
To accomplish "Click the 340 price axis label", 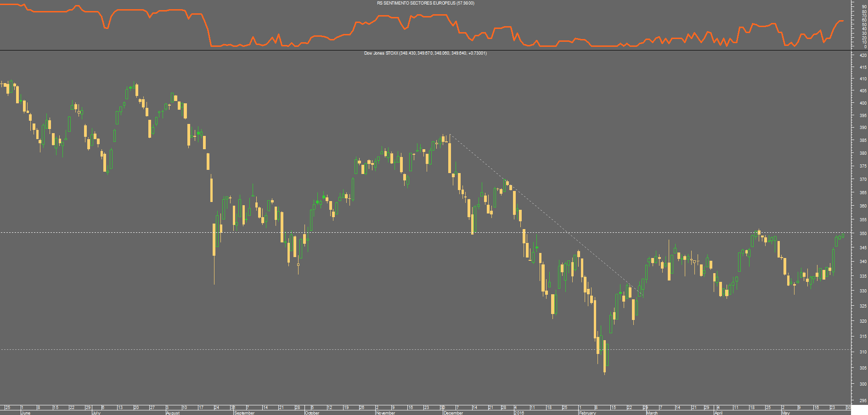I will tap(863, 262).
